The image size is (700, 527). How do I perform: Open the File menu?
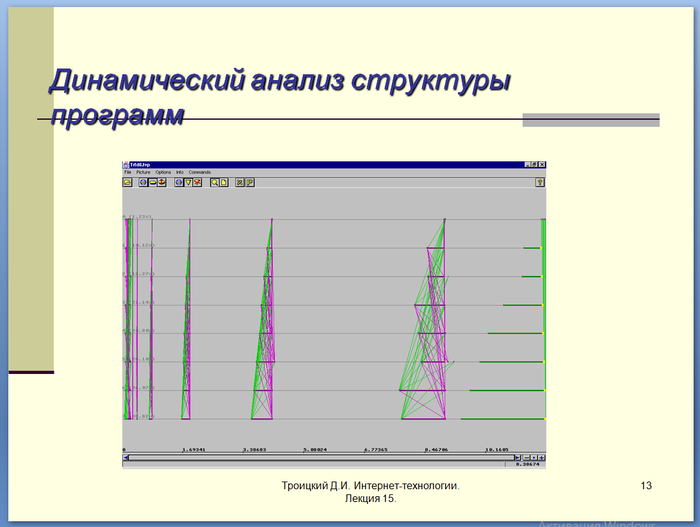click(128, 172)
